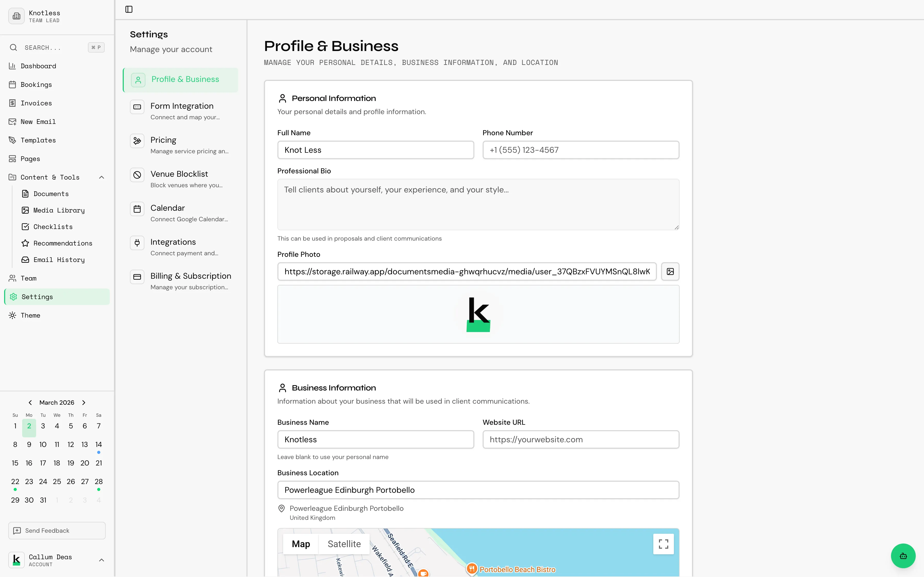Enter fullscreen on the business location map

(663, 544)
